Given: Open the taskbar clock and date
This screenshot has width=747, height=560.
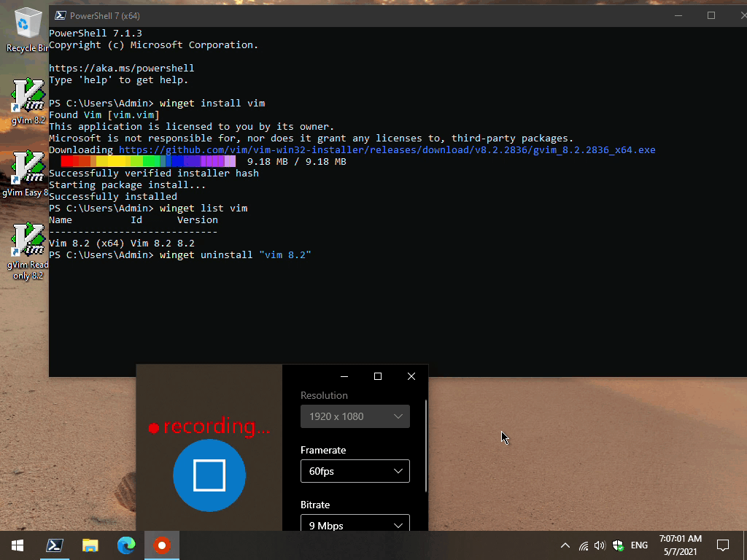Looking at the screenshot, I should tap(681, 545).
